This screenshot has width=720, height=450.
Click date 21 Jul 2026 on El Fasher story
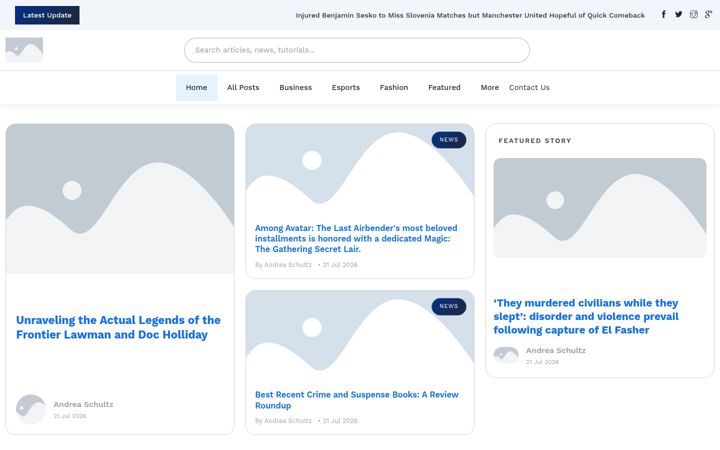[x=542, y=362]
